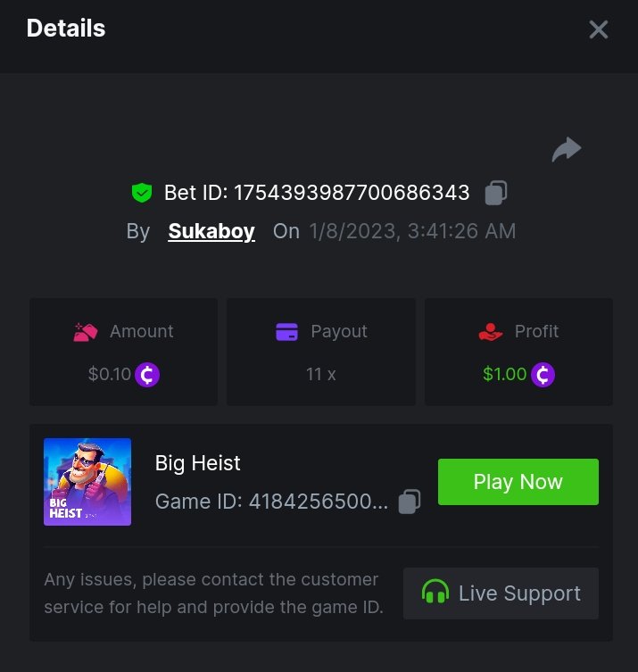Click the Payout card icon

tap(287, 332)
